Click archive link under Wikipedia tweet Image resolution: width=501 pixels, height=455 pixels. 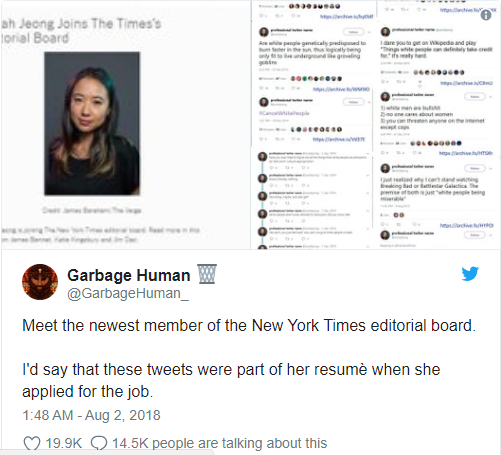pos(467,83)
